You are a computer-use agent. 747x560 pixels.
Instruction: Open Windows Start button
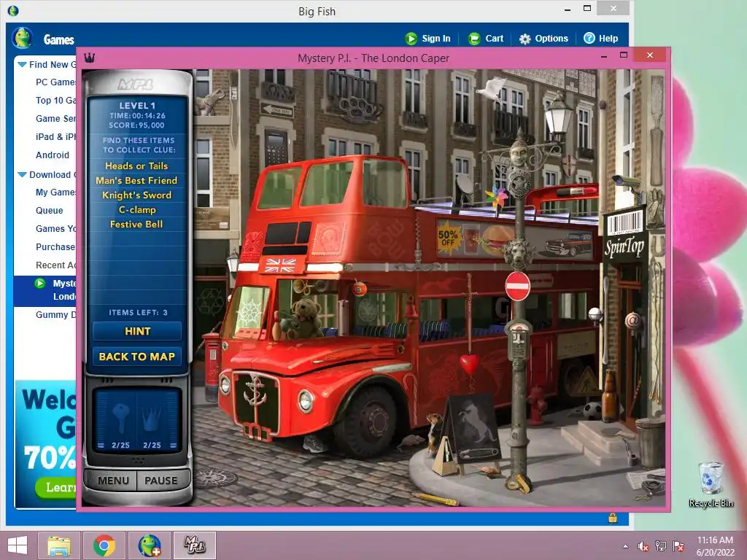pos(18,545)
